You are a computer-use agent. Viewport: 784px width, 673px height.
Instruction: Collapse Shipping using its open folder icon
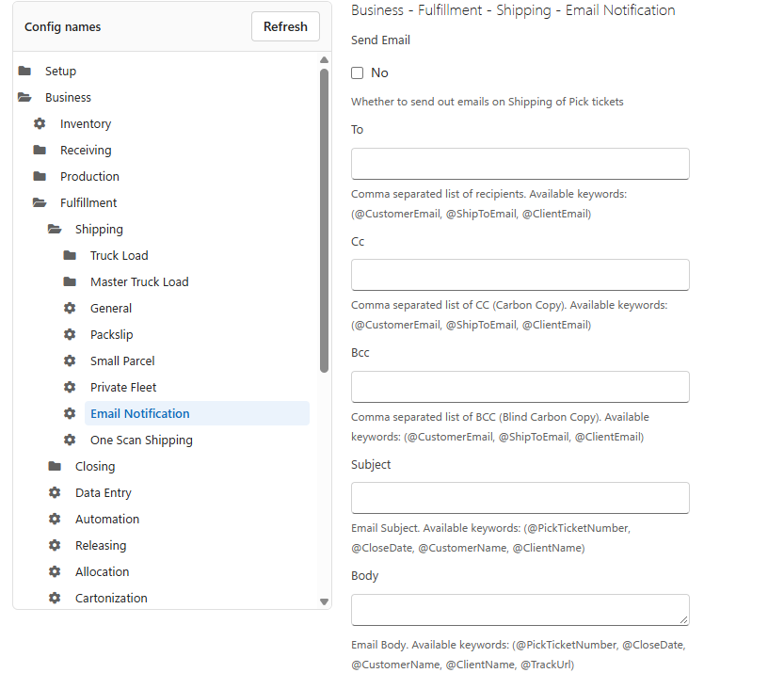(x=55, y=230)
